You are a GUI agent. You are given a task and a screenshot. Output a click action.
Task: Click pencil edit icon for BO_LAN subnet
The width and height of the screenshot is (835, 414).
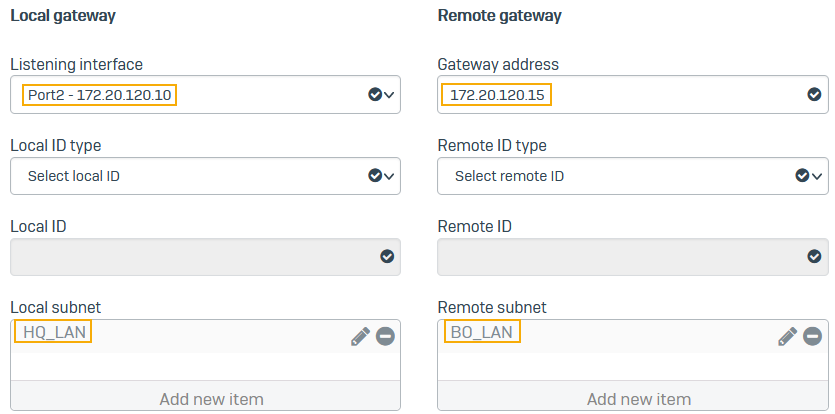coord(788,337)
